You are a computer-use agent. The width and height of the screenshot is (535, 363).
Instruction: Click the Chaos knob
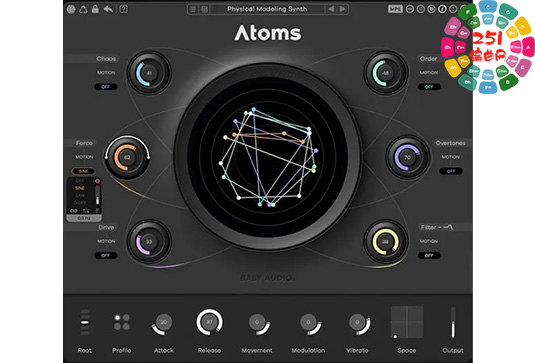[149, 73]
